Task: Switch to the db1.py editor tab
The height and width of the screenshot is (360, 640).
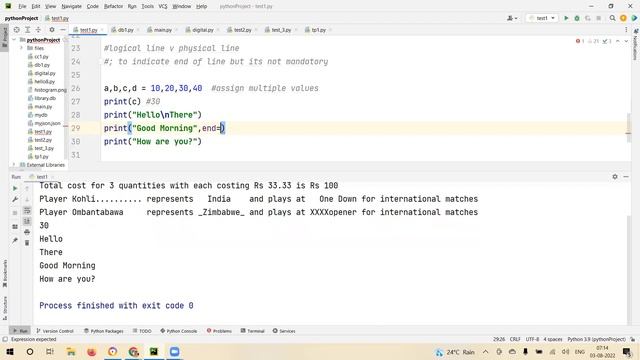Action: (x=125, y=30)
